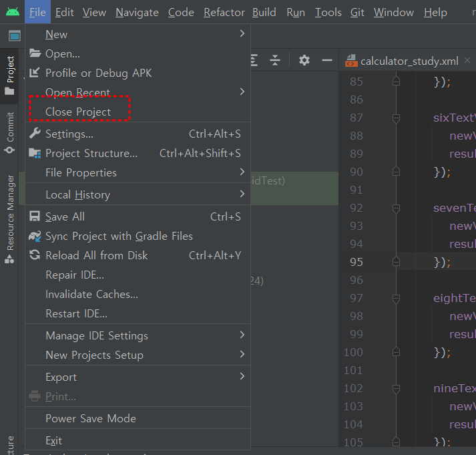The image size is (476, 455).
Task: Choose Sync Project with Gradle Files
Action: pos(138,236)
